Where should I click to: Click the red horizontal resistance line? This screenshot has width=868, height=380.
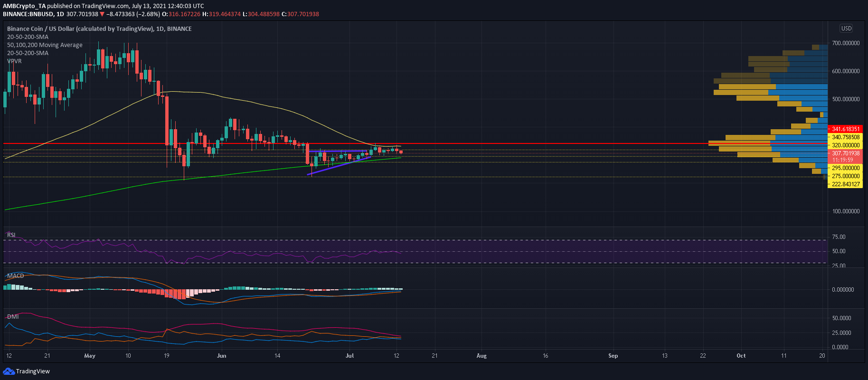click(x=415, y=143)
